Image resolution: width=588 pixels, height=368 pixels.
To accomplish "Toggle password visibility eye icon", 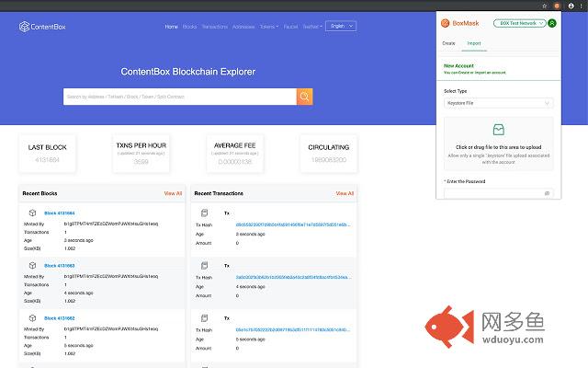I will 547,193.
